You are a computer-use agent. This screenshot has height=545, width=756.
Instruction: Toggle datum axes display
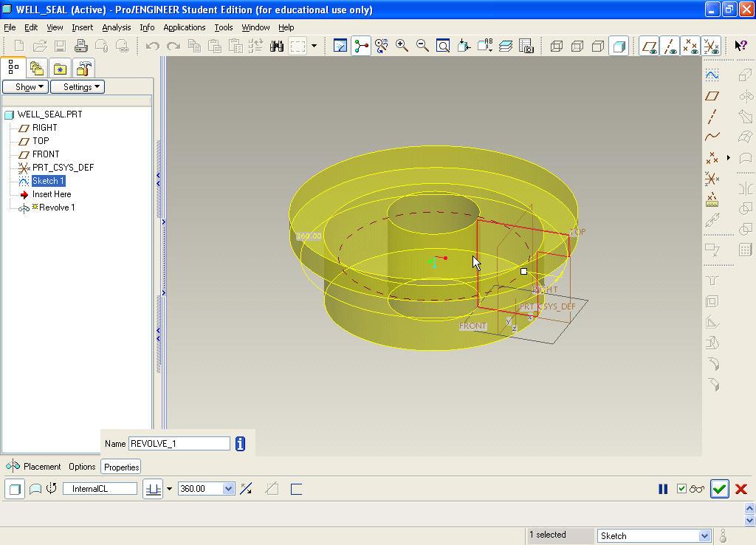(670, 46)
